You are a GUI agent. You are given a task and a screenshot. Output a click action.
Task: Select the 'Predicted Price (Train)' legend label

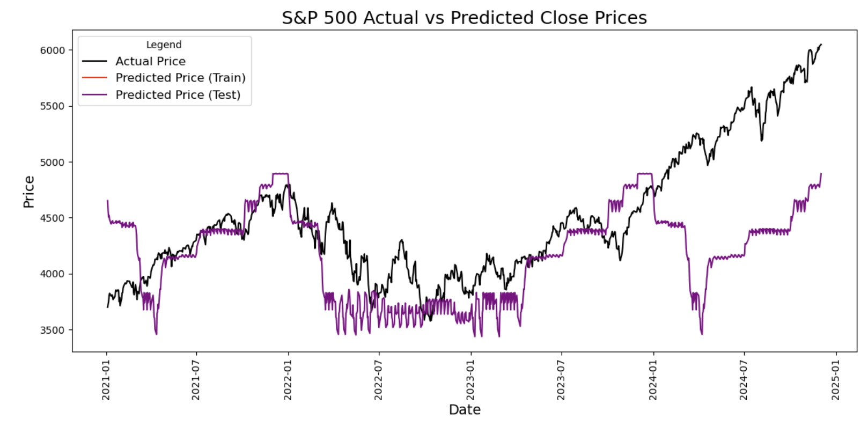click(x=180, y=78)
